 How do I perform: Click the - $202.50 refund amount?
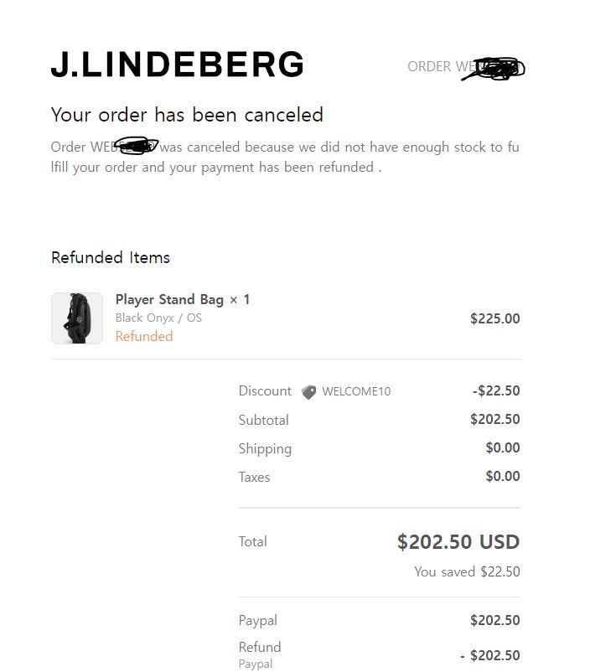pos(490,655)
